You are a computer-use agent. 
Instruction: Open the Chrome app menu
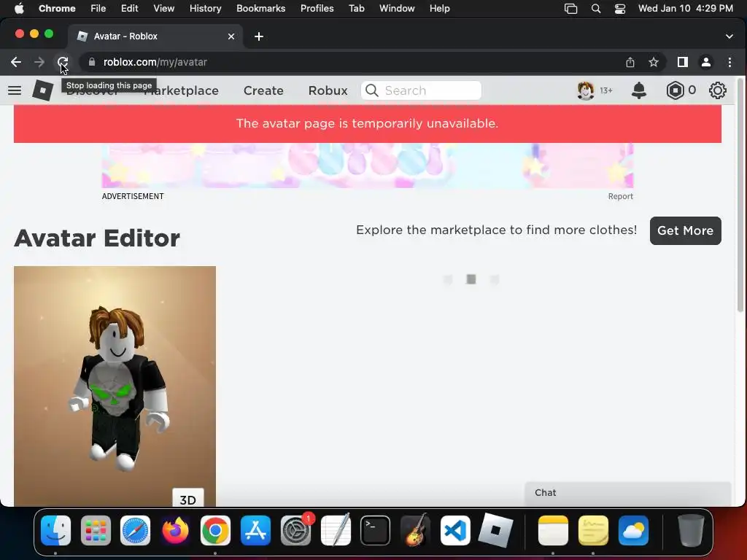pyautogui.click(x=57, y=8)
